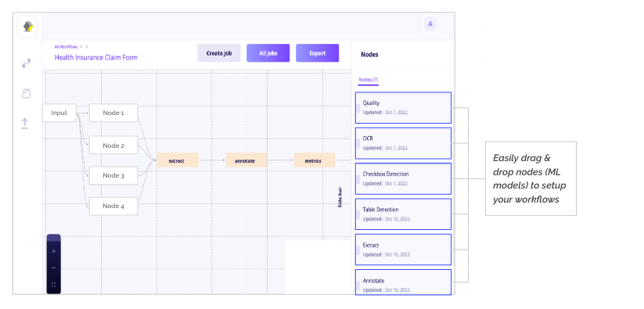Click the app logo icon in sidebar

27,27
